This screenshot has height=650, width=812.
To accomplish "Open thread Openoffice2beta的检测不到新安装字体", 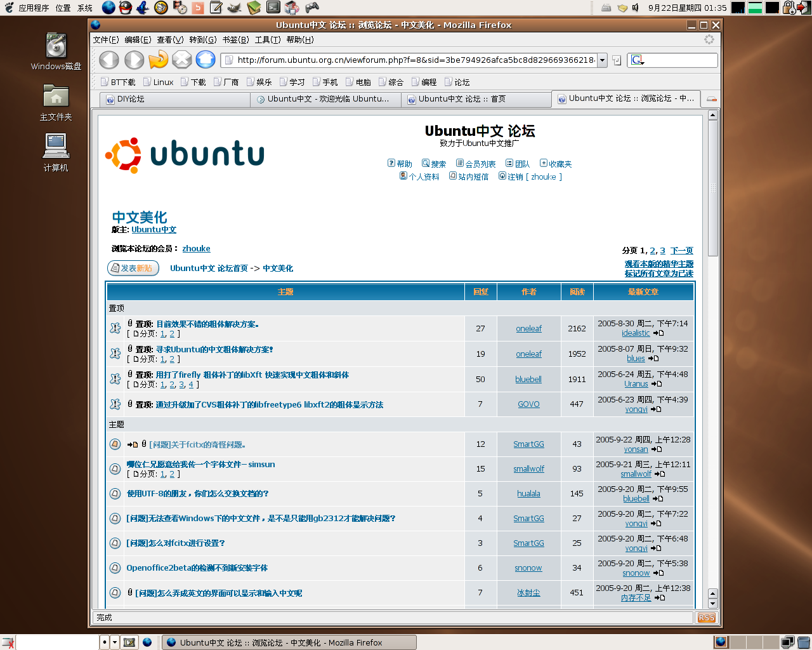I will click(197, 567).
